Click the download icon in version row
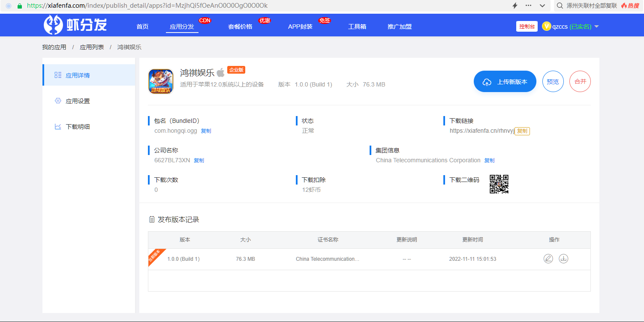The image size is (644, 322). coord(563,259)
